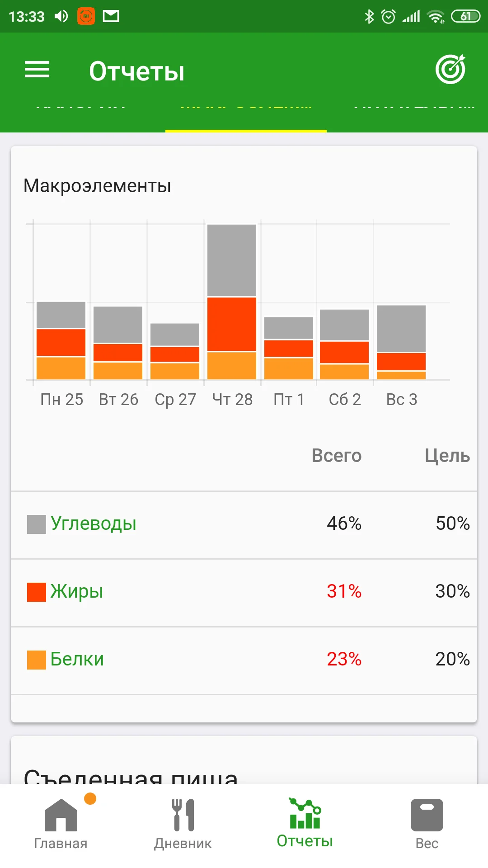Click the red Жиры legend swatch
Screen dimensions: 488x868
[x=36, y=592]
